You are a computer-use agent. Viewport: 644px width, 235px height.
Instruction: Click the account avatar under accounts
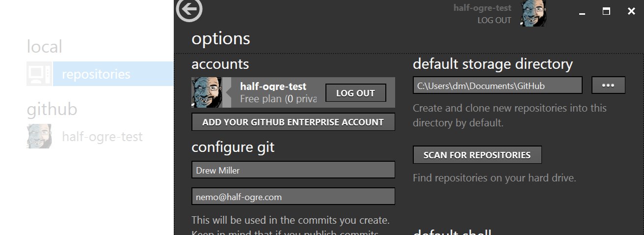[x=206, y=92]
